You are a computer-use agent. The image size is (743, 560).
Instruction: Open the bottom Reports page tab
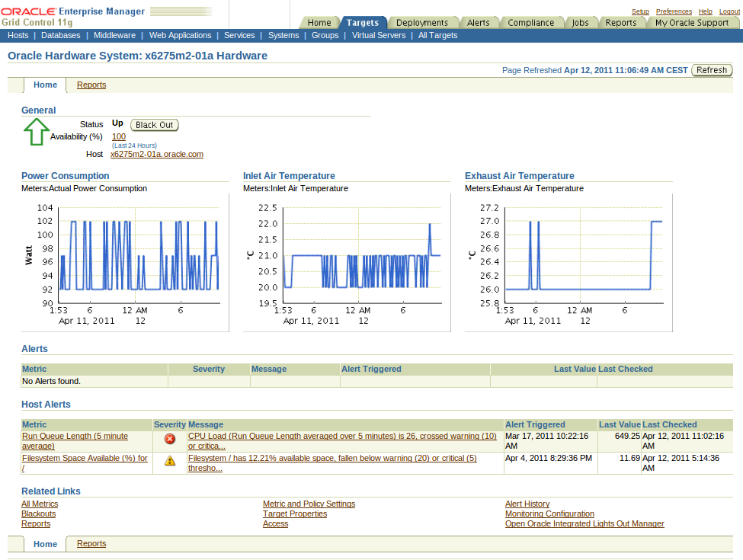click(x=91, y=543)
